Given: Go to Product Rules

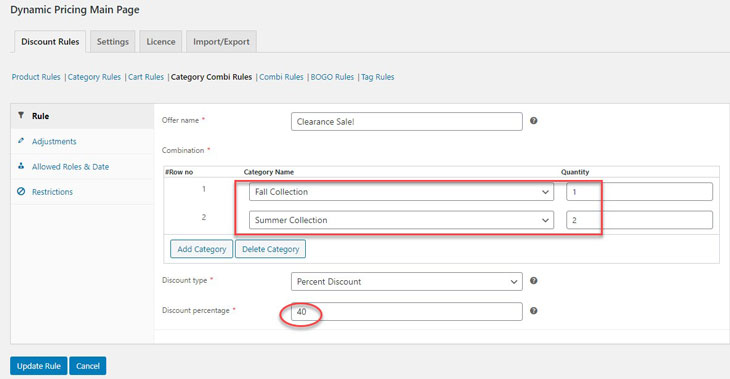Looking at the screenshot, I should pyautogui.click(x=36, y=77).
